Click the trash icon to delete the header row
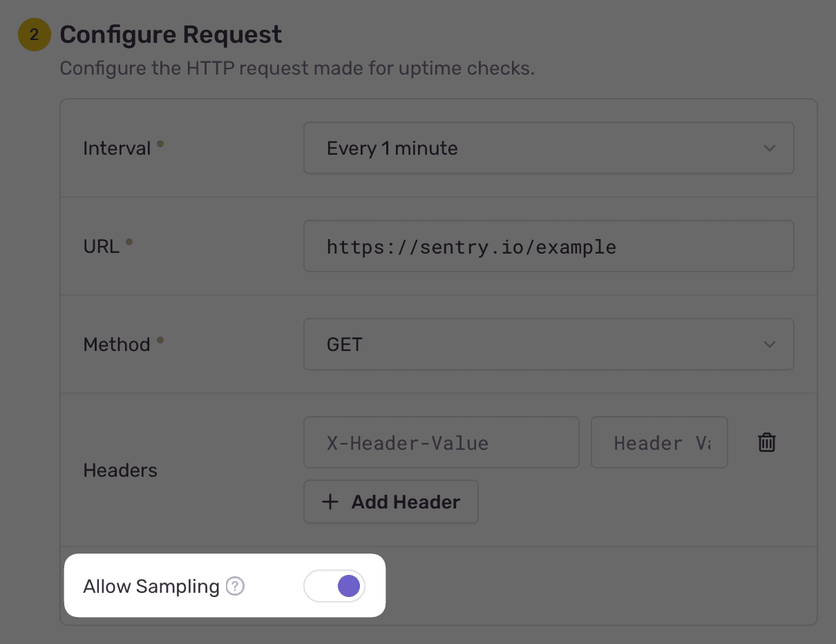This screenshot has height=644, width=836. coord(766,442)
